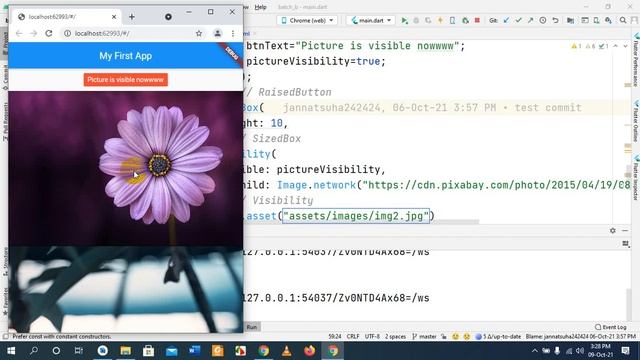This screenshot has width=640, height=360.
Task: Open the Flutter Inspector side tab
Action: click(x=636, y=178)
